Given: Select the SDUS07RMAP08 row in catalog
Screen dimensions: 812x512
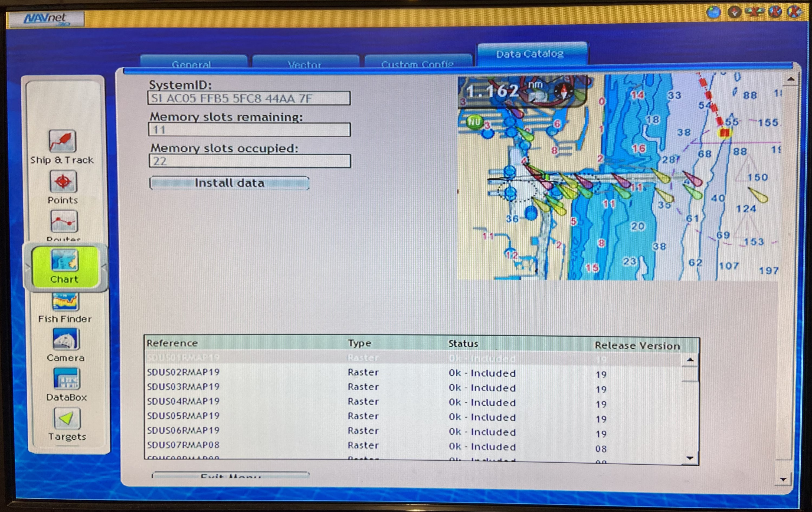Looking at the screenshot, I should point(183,445).
